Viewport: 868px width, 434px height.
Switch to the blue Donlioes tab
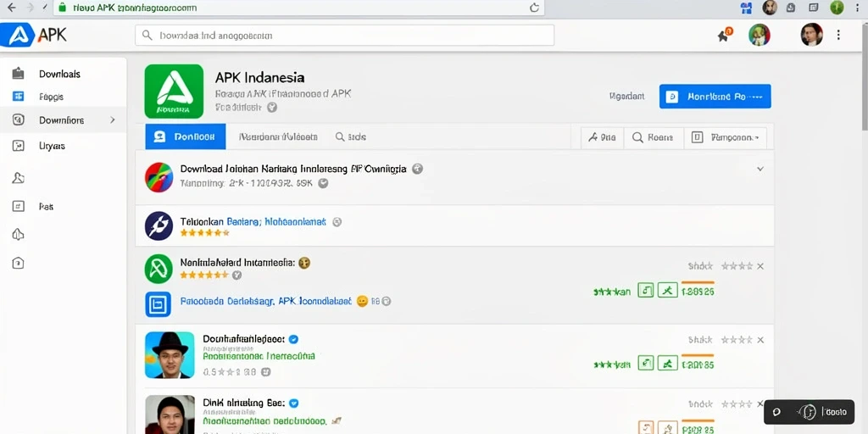pos(186,136)
